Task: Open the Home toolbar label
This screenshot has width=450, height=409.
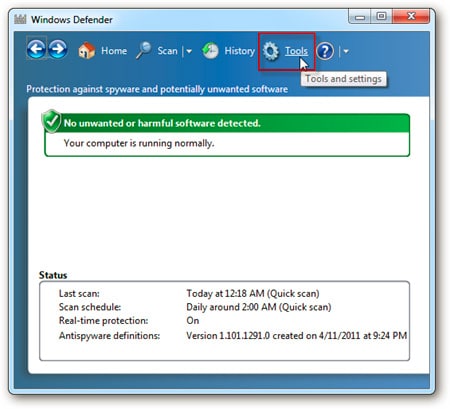Action: click(x=114, y=51)
